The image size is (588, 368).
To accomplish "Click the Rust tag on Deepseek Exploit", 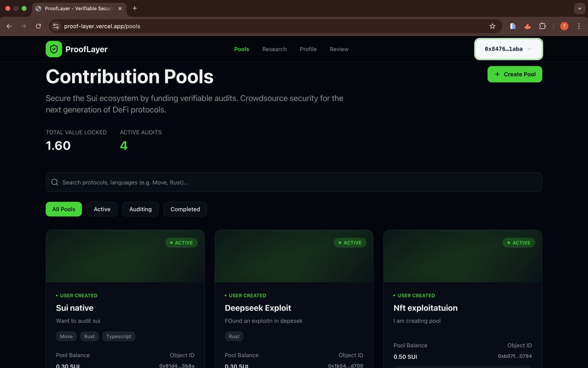I will point(234,337).
